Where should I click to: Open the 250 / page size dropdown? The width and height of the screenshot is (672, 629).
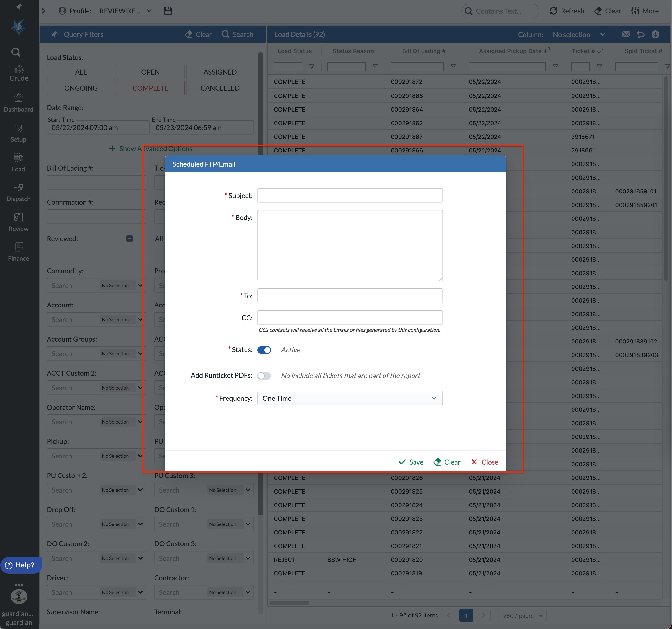click(522, 616)
